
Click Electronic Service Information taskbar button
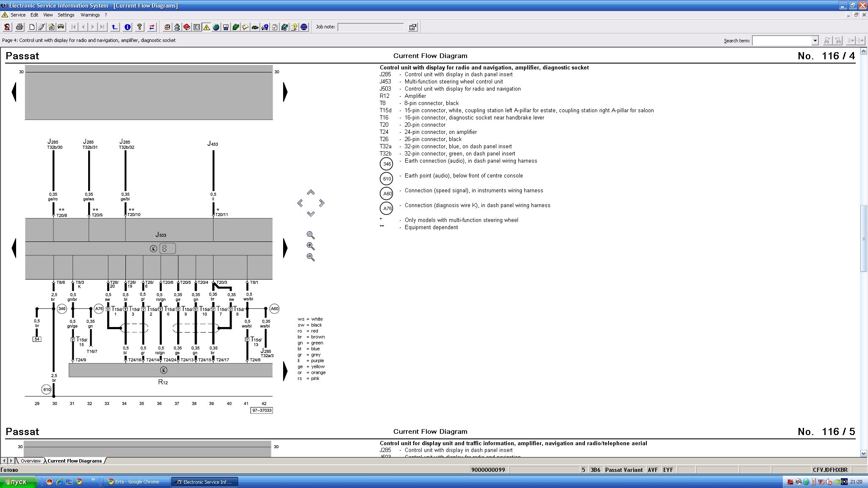pos(205,482)
